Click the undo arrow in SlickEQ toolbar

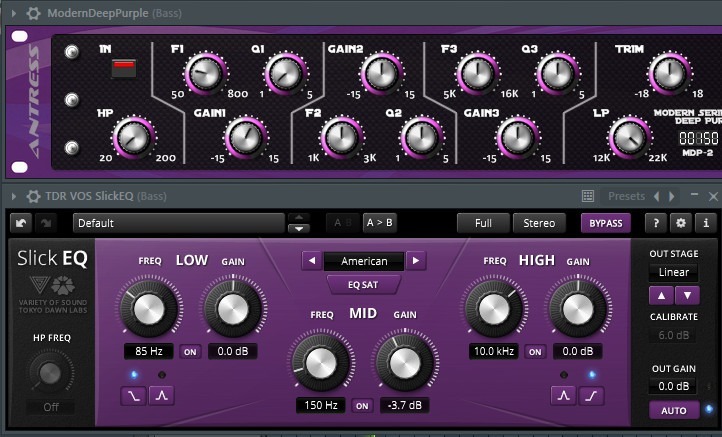click(21, 223)
